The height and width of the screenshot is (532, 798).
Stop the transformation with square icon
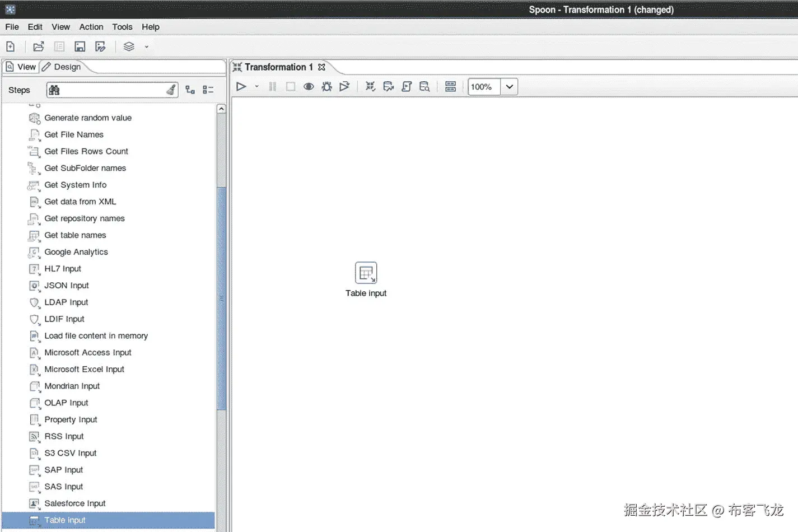291,87
